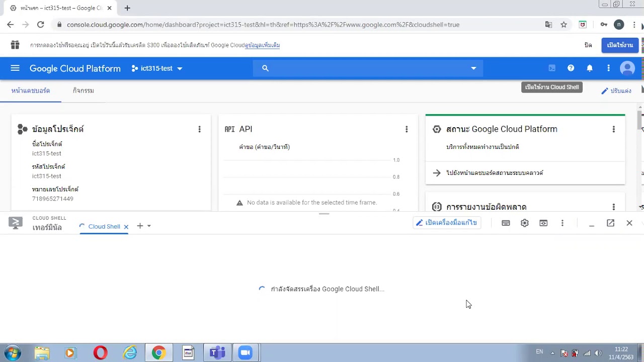Open the ข้อมูลเพิ่มเติม link

(x=263, y=45)
